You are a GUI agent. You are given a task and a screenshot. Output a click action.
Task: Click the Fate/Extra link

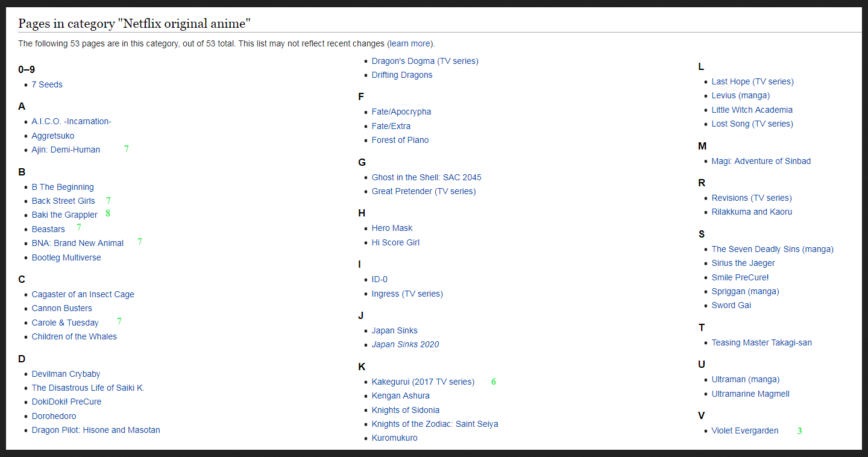pos(391,126)
